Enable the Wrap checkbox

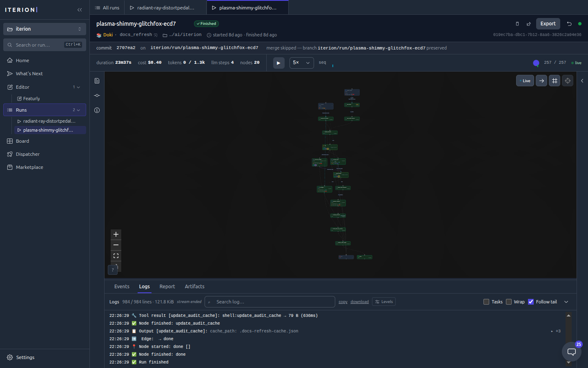(509, 302)
